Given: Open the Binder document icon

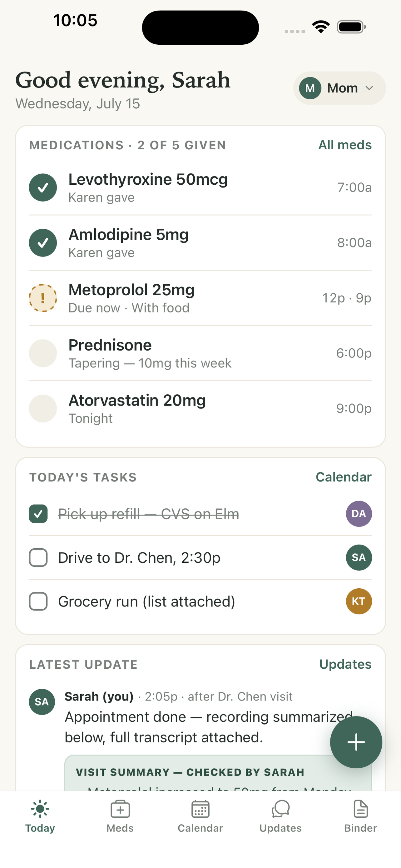Looking at the screenshot, I should coord(361,809).
